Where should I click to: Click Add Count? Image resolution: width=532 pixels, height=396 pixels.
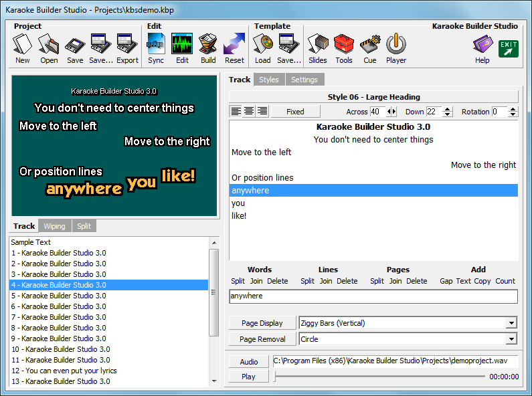click(x=505, y=281)
